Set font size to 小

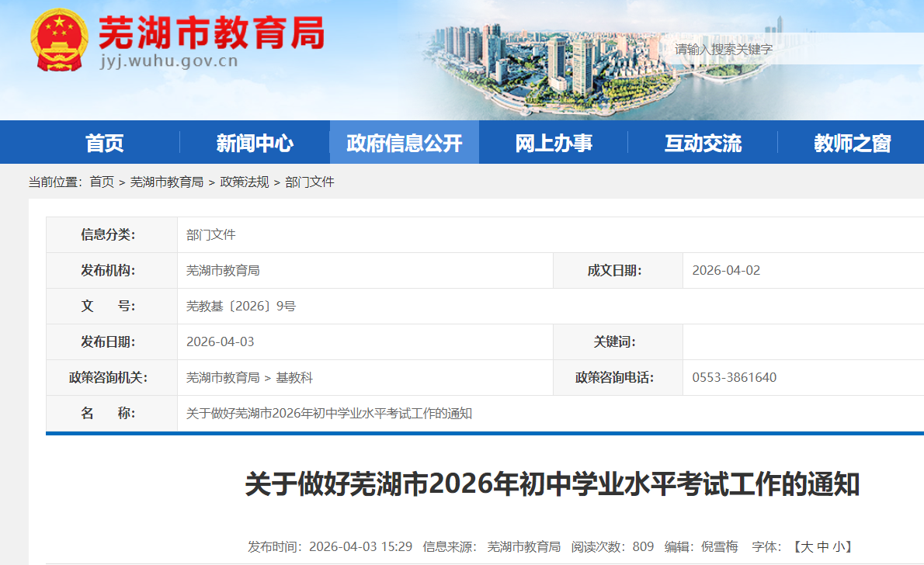(839, 546)
